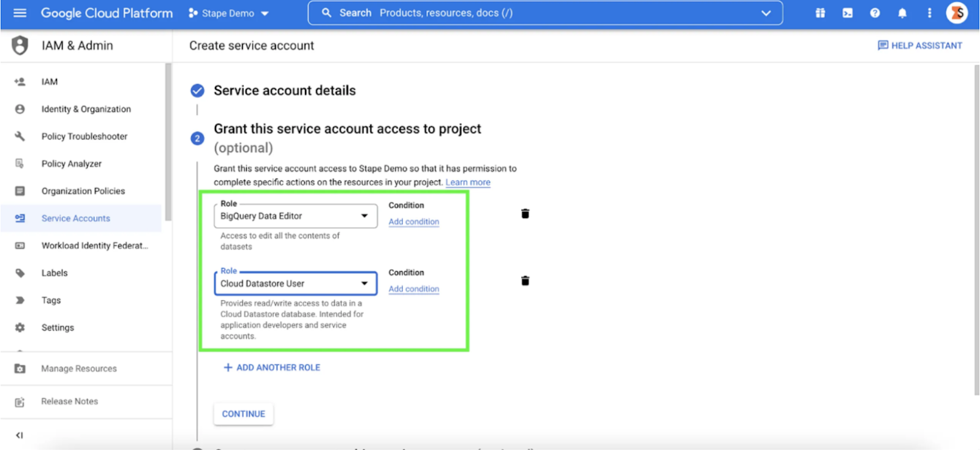Click the Policy Troubleshooter wrench icon
Image resolution: width=980 pixels, height=450 pixels.
[x=20, y=136]
